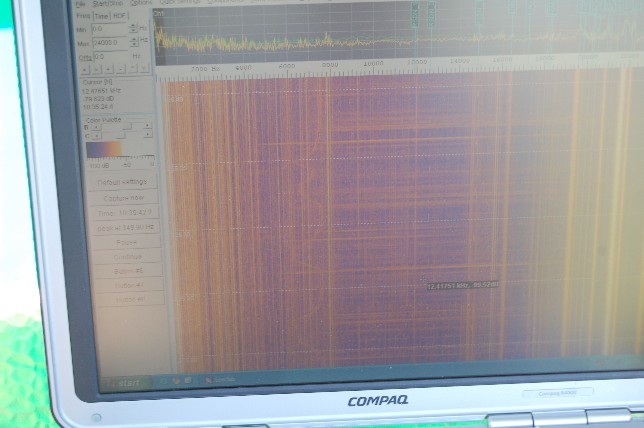Image resolution: width=644 pixels, height=428 pixels.
Task: Click the Capture now button
Action: (124, 198)
